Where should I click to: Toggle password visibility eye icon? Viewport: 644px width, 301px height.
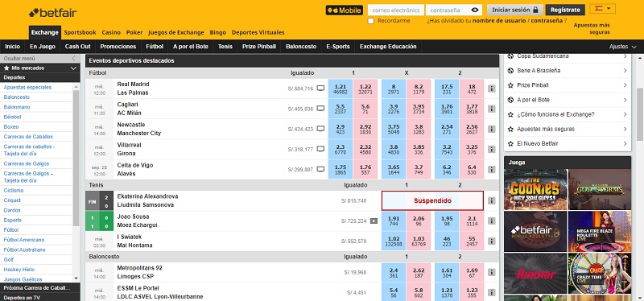[x=475, y=10]
